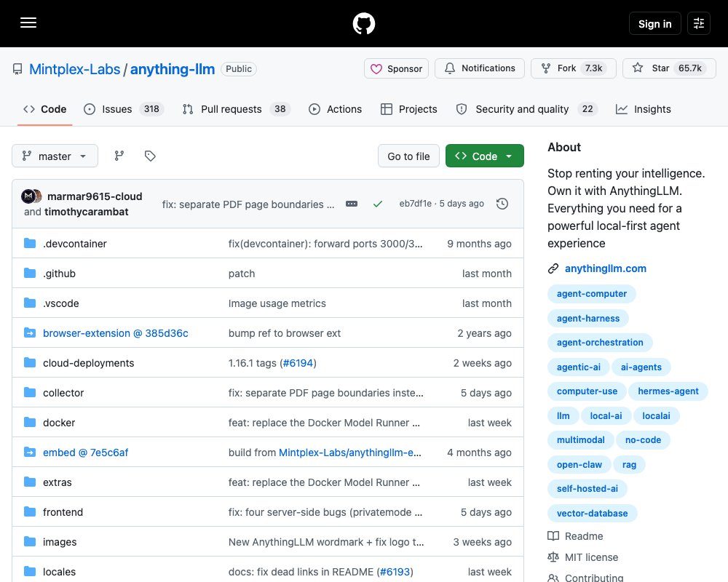The image size is (728, 582).
Task: Open the locales folder
Action: point(59,571)
